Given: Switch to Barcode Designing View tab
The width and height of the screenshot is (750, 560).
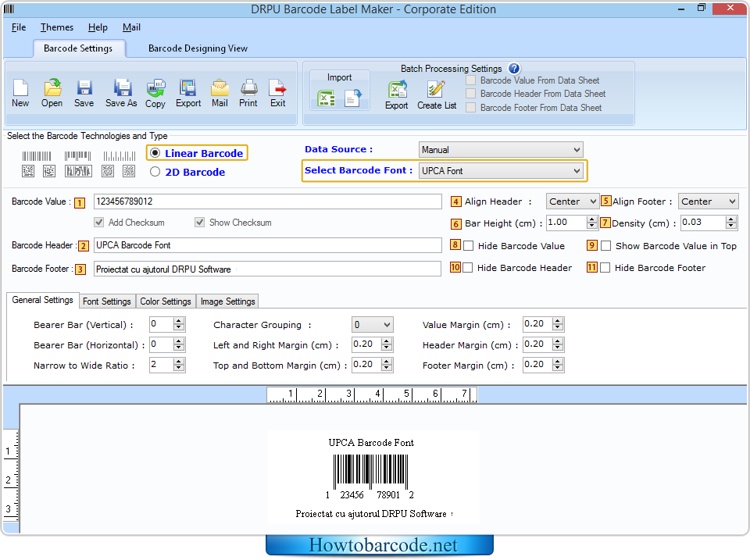Looking at the screenshot, I should pyautogui.click(x=198, y=48).
